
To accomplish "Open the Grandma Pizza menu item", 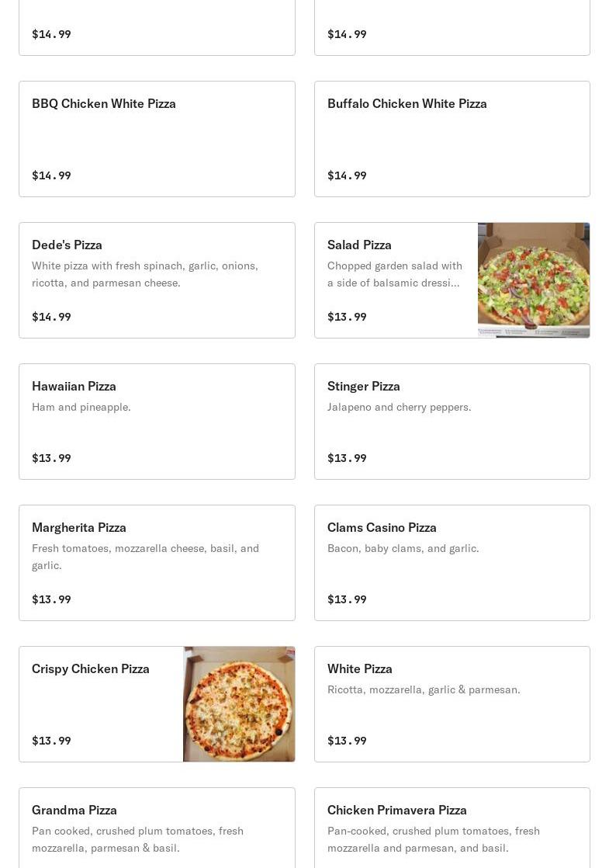I will (74, 810).
